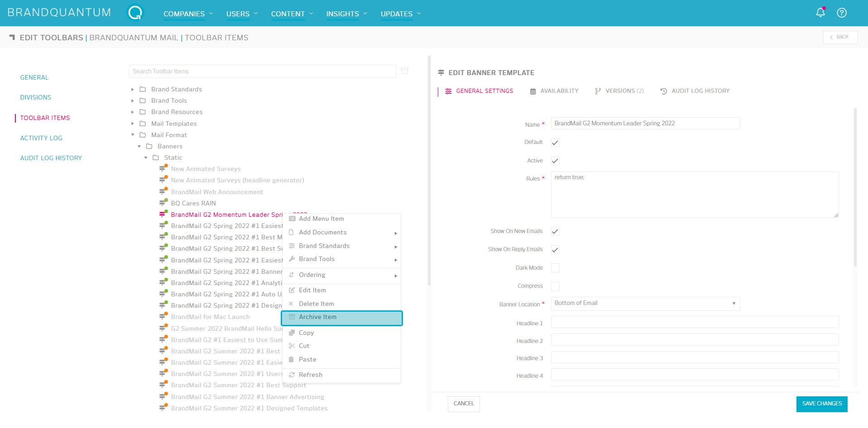This screenshot has height=428, width=868.
Task: Expand the Brand Resources tree folder
Action: tap(133, 112)
